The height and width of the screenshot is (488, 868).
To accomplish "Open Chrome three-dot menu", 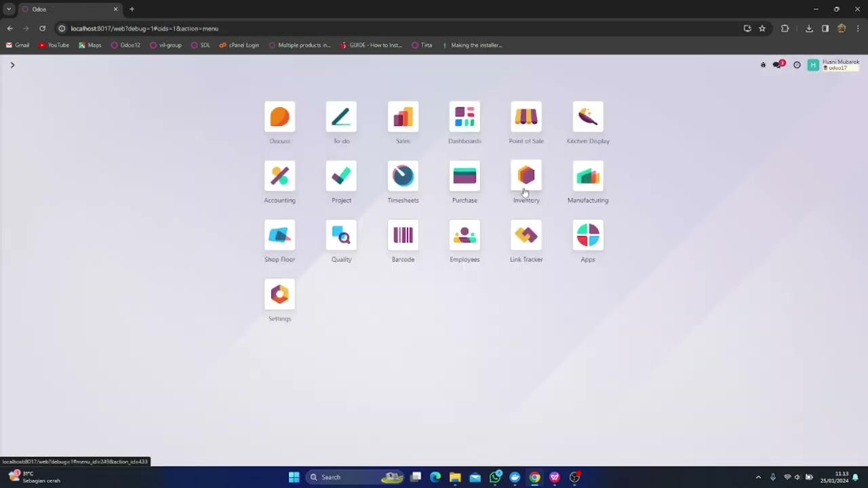I will coord(858,28).
